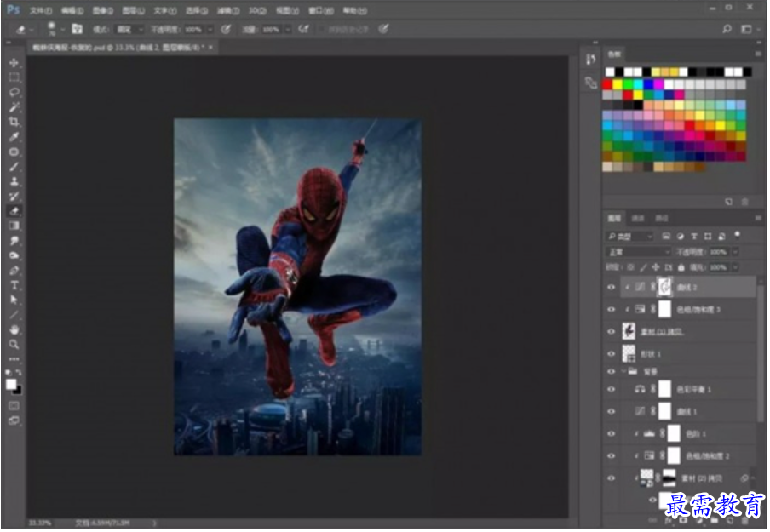Hide the 色相/饱和度 3 layer
This screenshot has width=770, height=532.
pos(612,309)
